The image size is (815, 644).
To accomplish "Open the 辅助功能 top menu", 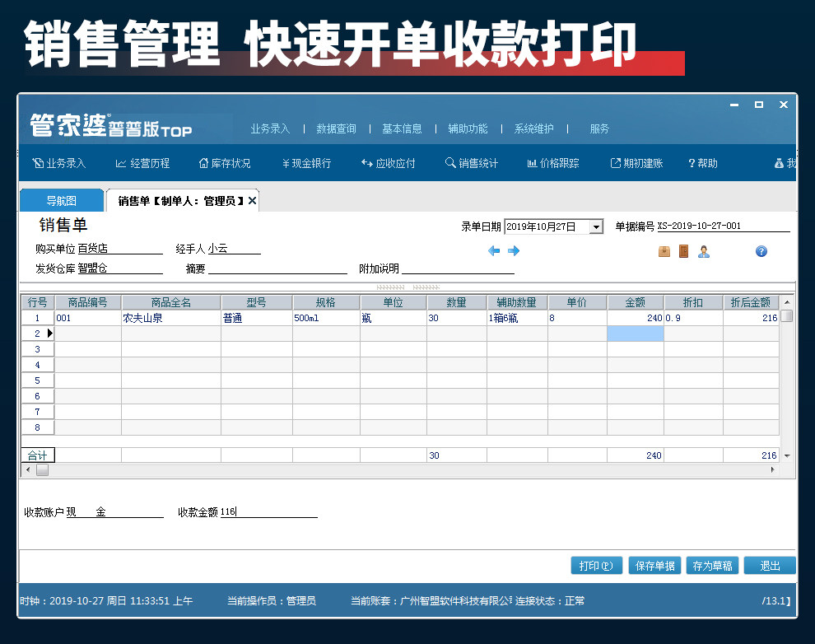I will pyautogui.click(x=468, y=129).
